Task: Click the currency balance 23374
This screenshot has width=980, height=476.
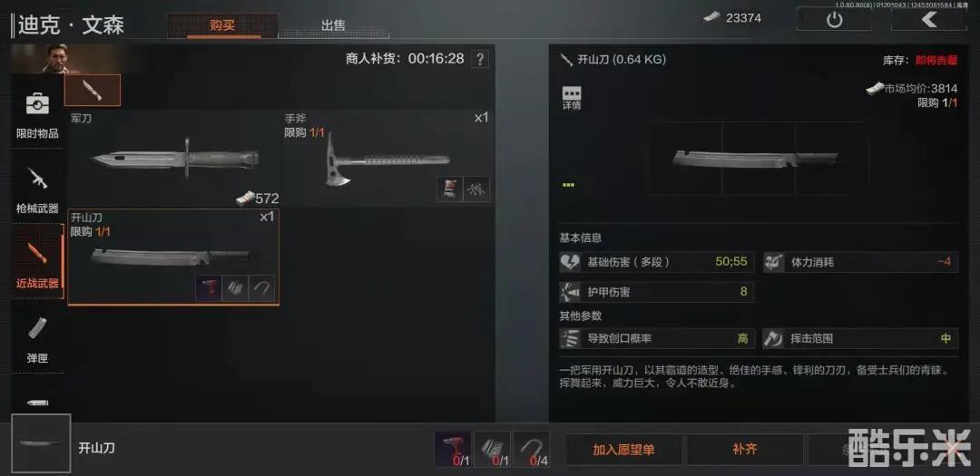Action: [732, 18]
